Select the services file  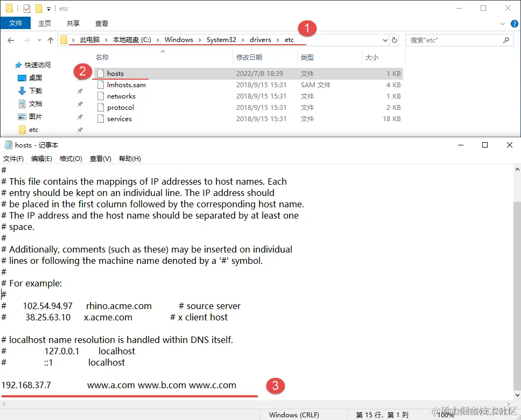tap(249, 118)
